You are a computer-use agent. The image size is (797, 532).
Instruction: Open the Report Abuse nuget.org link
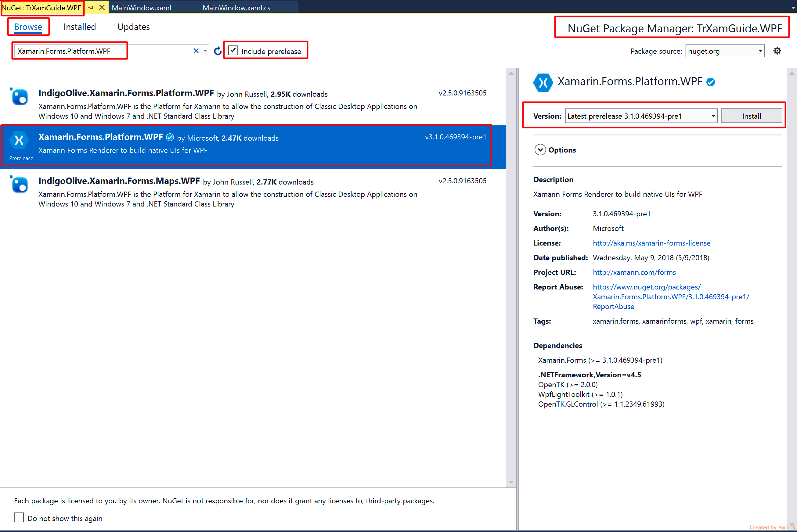(x=671, y=297)
